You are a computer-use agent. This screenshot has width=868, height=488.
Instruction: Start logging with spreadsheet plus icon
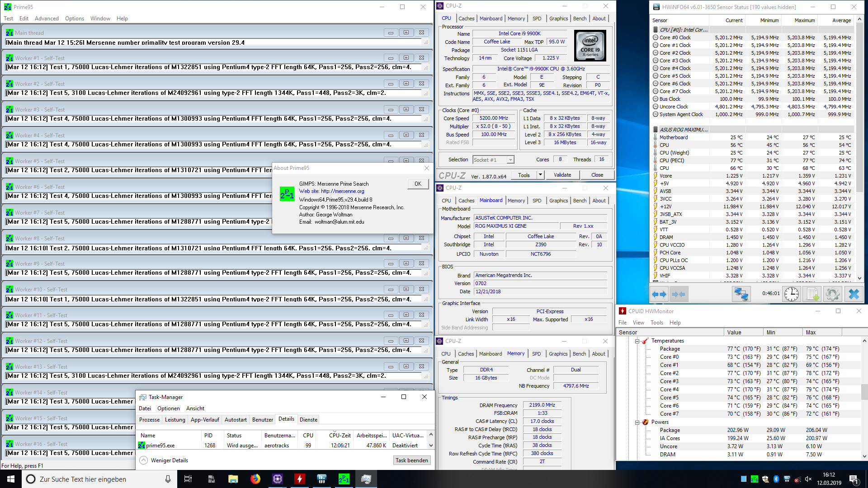click(812, 294)
